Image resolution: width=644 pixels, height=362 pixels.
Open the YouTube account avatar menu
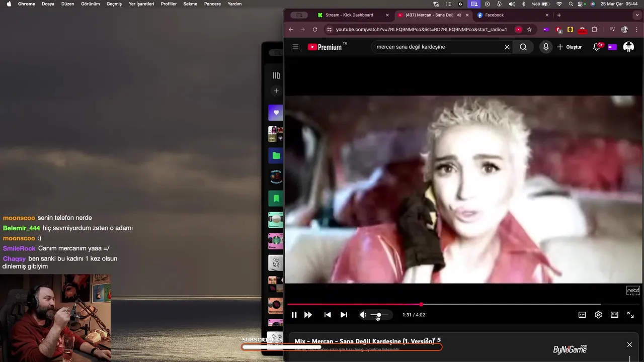pyautogui.click(x=628, y=47)
